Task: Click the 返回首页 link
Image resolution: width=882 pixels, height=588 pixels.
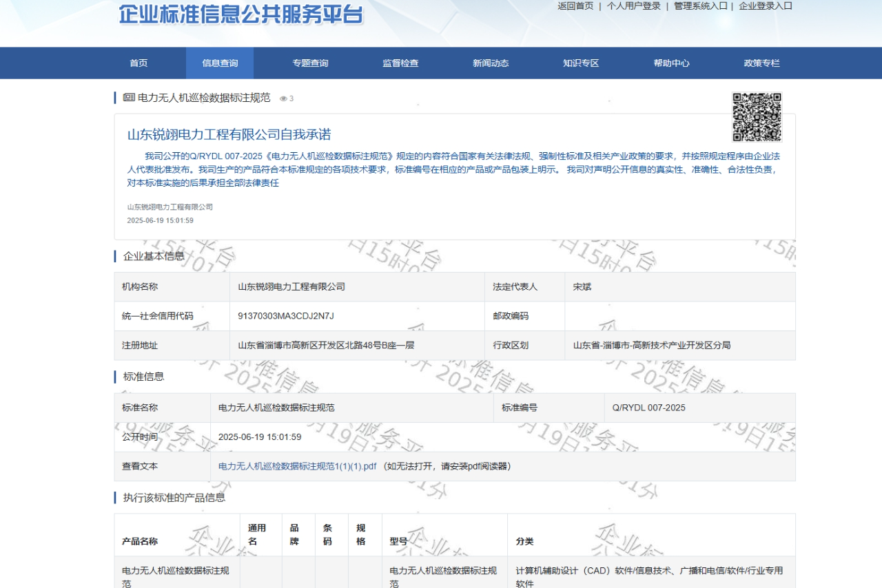Action: coord(575,6)
